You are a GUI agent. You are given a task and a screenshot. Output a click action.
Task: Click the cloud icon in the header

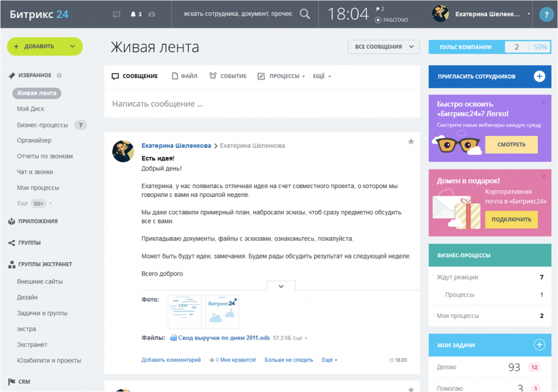151,14
